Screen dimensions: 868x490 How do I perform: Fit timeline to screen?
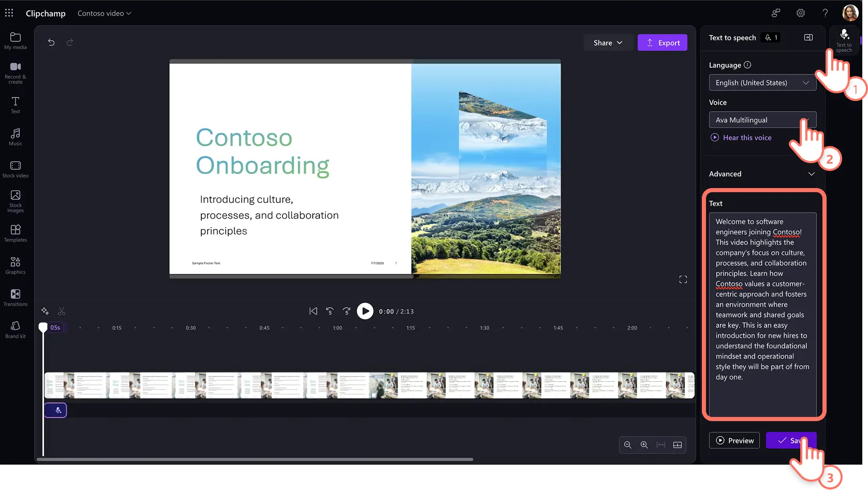point(661,445)
